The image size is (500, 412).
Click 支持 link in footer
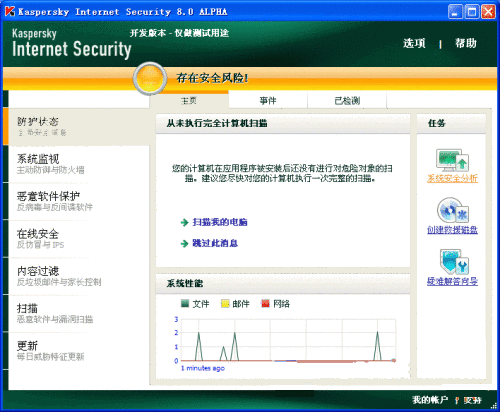[473, 400]
